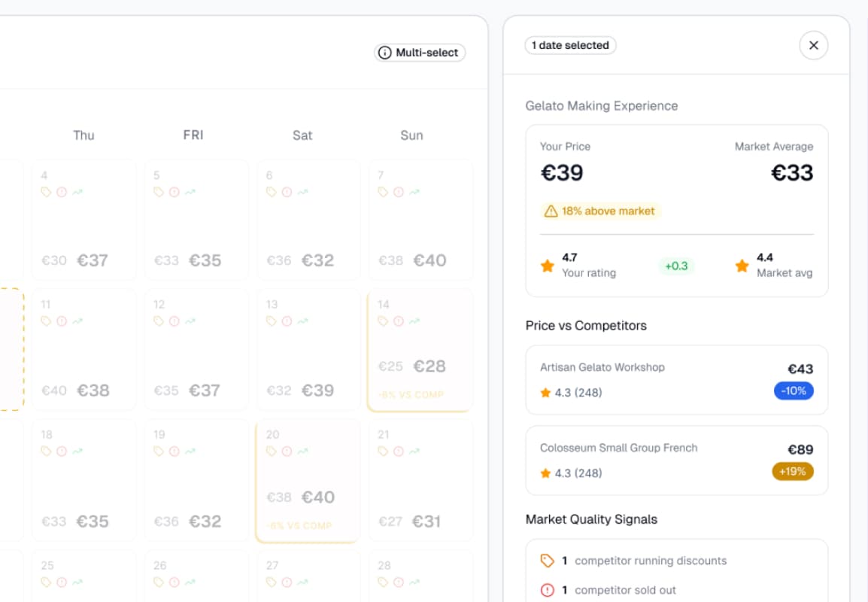
Task: Select the Saturday 6 cell priced €32
Action: (x=309, y=220)
